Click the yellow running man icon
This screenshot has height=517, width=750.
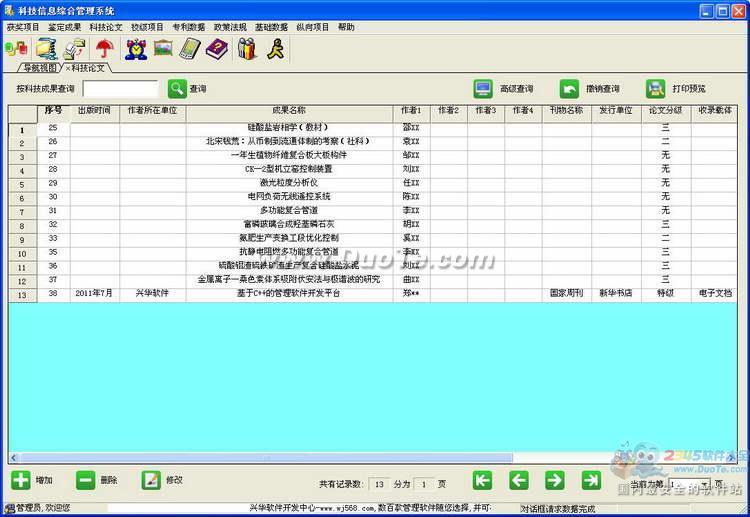tap(276, 48)
